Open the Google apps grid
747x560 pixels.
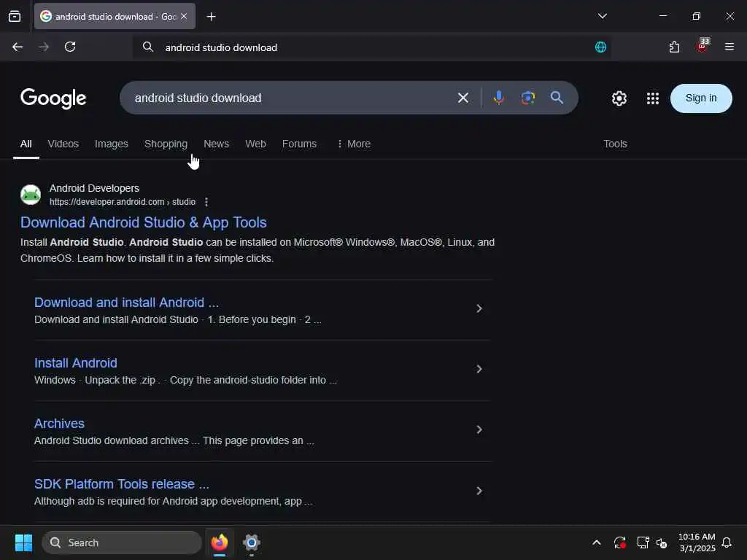point(653,98)
